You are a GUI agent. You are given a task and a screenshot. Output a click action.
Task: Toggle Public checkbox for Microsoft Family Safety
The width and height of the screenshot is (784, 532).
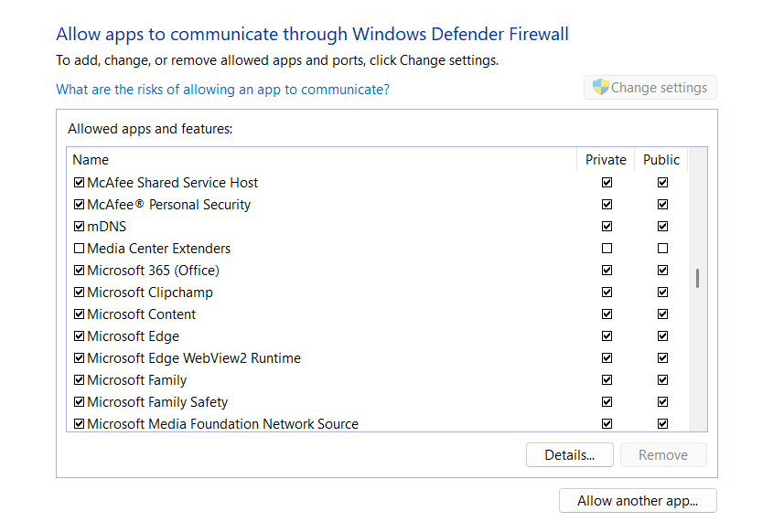[x=662, y=402]
